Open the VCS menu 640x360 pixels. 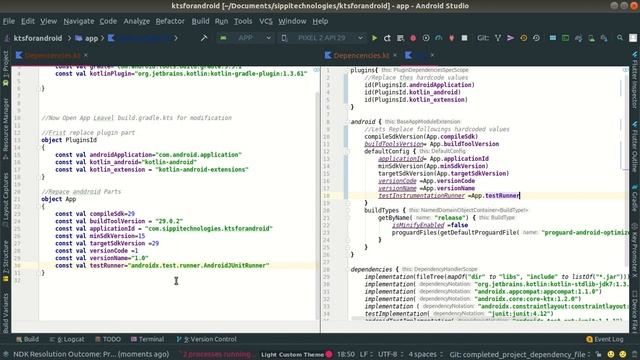tap(266, 21)
